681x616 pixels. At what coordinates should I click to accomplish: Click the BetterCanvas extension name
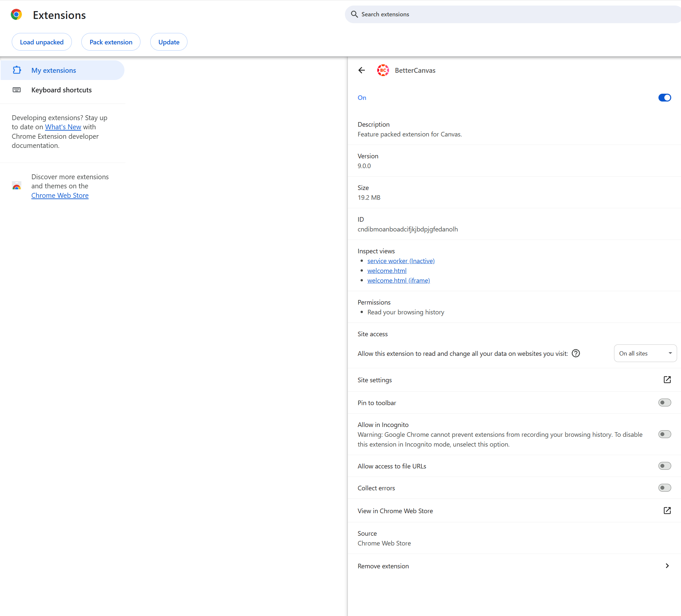click(x=415, y=70)
